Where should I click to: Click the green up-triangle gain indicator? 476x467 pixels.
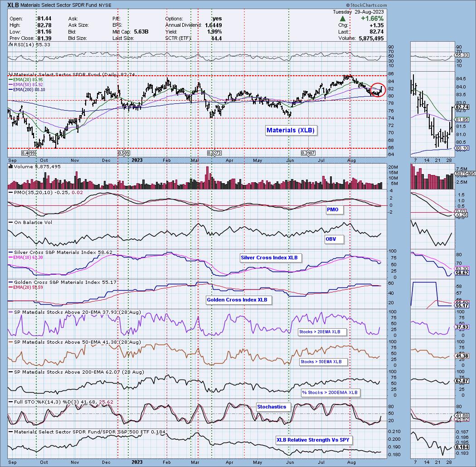point(342,19)
